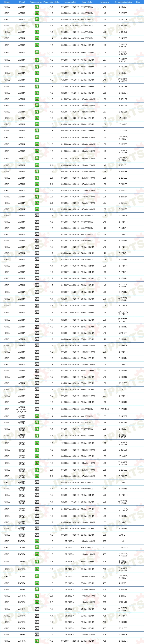Click petrol icon in Zafira # engine row
Image resolution: width=144 pixels, height=644 pixels.
click(x=37, y=541)
